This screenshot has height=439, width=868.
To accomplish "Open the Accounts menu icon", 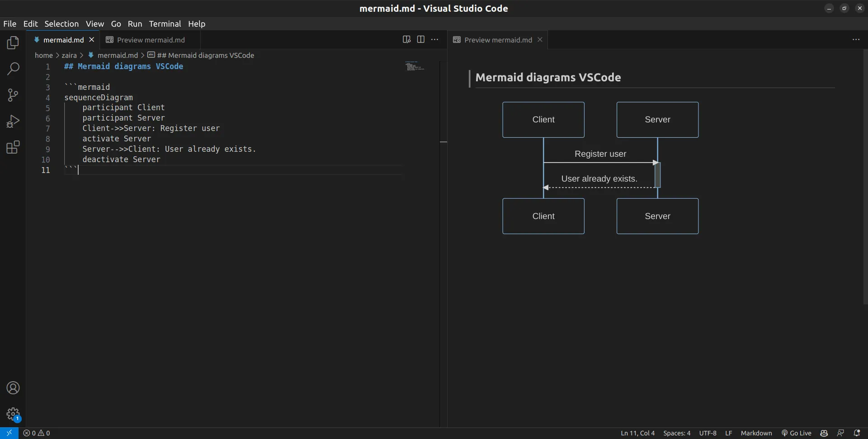I will 13,388.
